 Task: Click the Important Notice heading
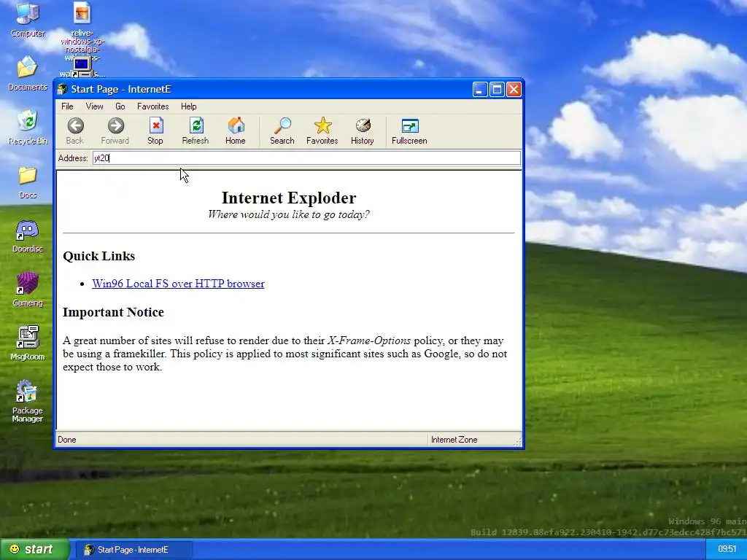[113, 312]
